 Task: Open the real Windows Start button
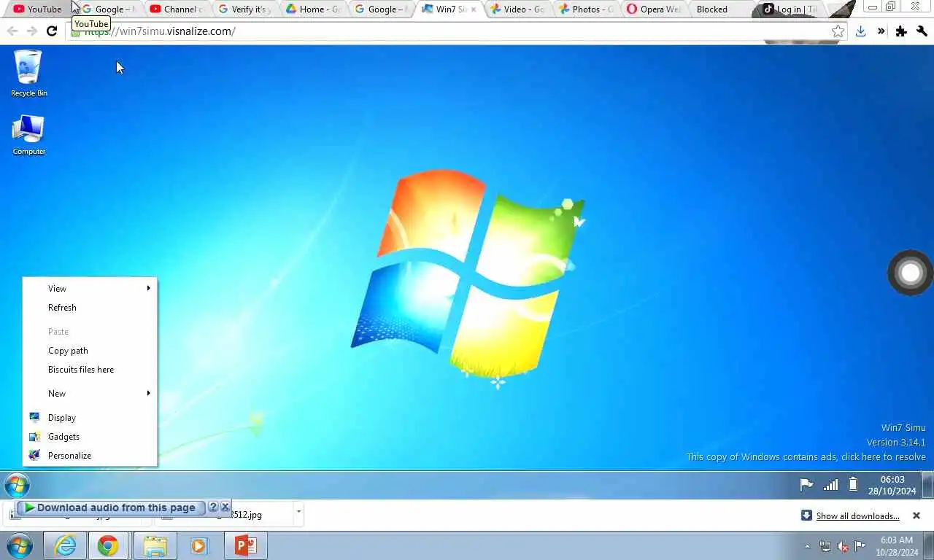[x=19, y=545]
